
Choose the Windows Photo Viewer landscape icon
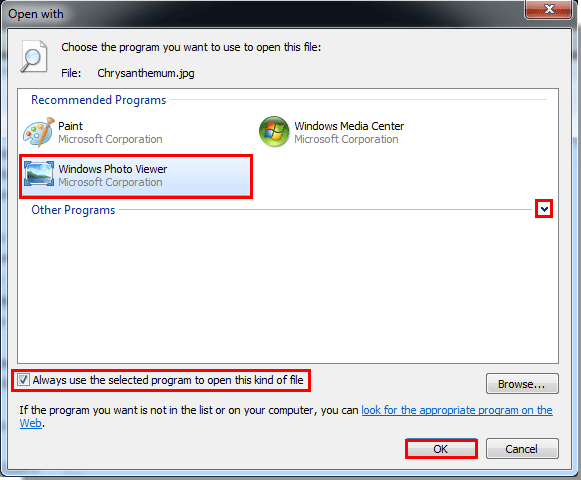pyautogui.click(x=39, y=173)
